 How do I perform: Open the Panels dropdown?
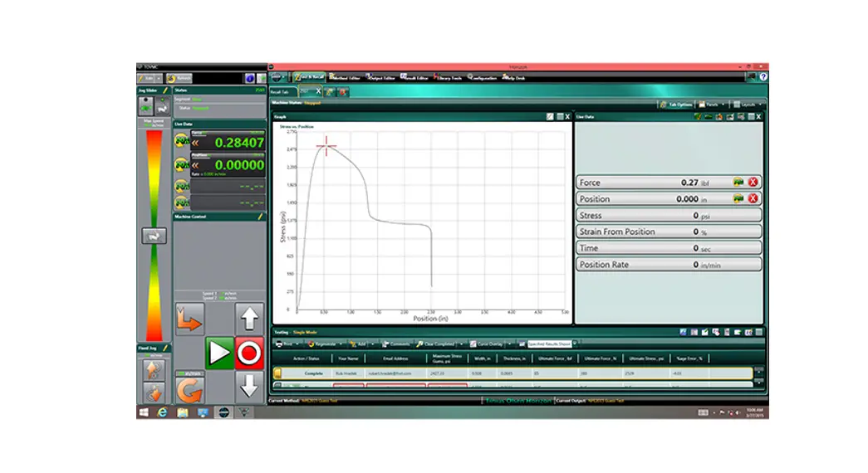[712, 104]
